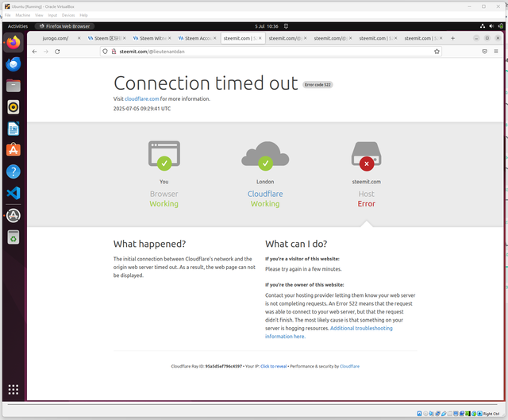This screenshot has width=508, height=420.
Task: Click the network icon in top bar
Action: click(483, 26)
